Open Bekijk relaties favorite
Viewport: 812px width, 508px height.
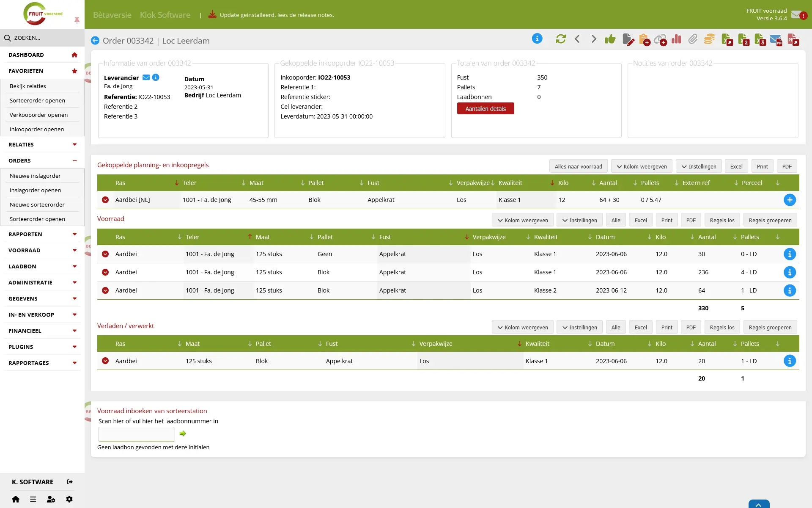(x=28, y=86)
